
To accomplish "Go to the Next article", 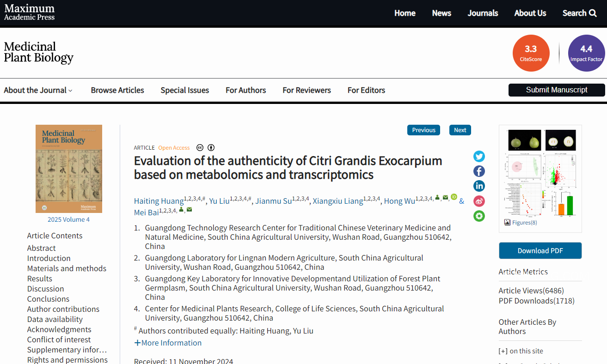I will pos(460,130).
